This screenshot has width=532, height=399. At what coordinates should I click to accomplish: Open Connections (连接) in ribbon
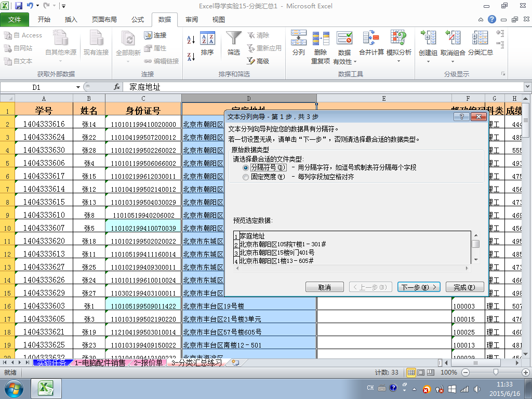pyautogui.click(x=155, y=35)
